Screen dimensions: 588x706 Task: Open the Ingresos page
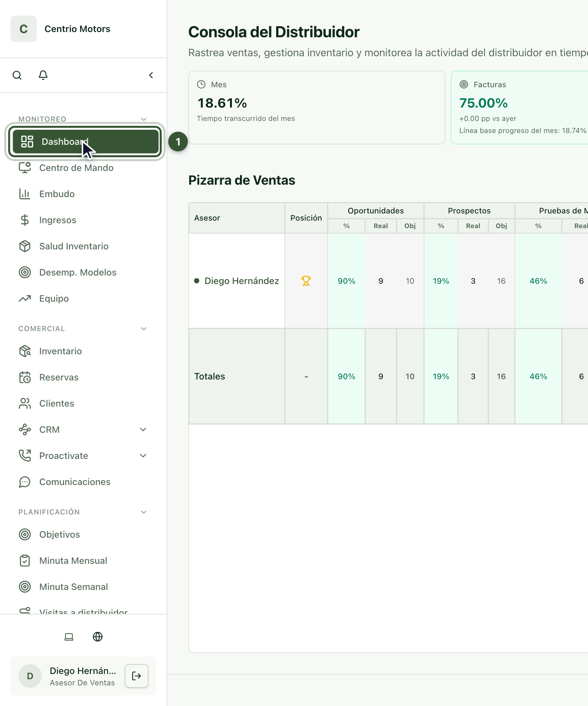[83, 220]
